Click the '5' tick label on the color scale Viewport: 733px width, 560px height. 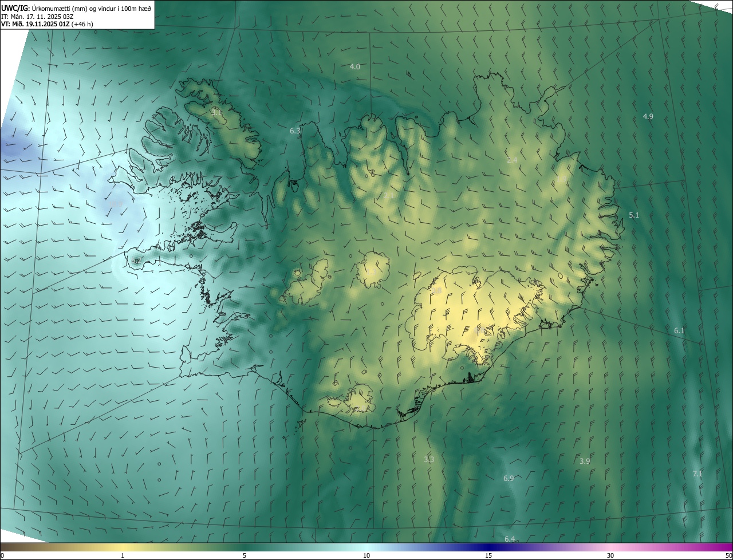[245, 555]
